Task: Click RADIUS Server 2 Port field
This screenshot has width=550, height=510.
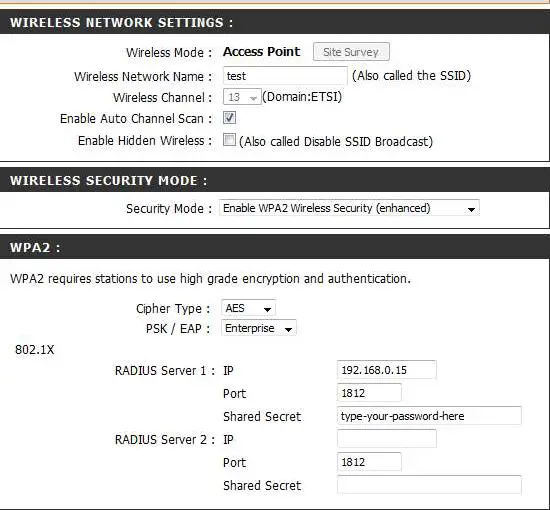Action: (x=369, y=462)
